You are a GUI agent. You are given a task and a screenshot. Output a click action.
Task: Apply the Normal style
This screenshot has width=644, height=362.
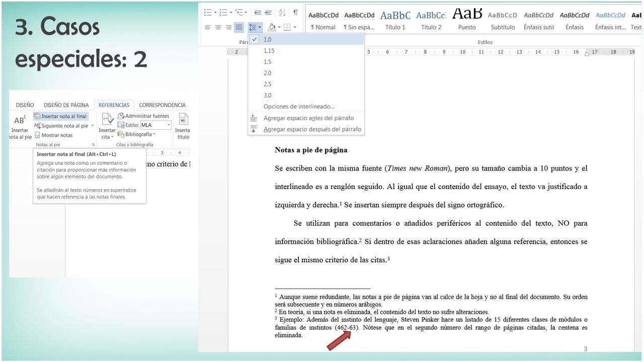tap(323, 21)
